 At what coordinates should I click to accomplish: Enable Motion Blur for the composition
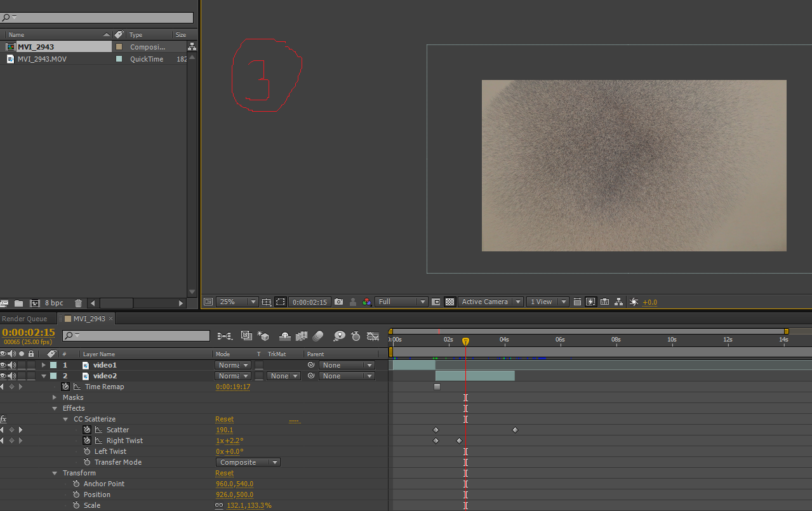pos(318,336)
